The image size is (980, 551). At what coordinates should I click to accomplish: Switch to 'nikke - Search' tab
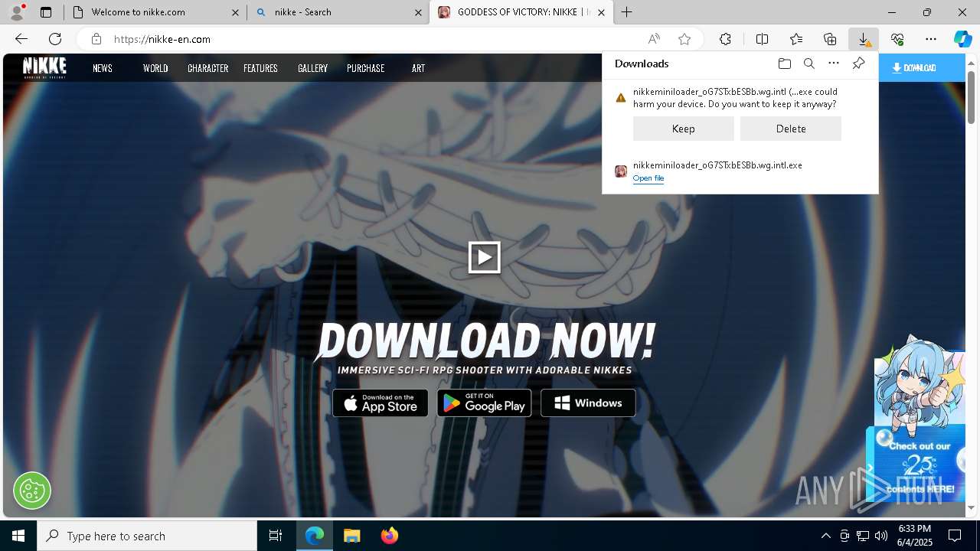click(338, 12)
